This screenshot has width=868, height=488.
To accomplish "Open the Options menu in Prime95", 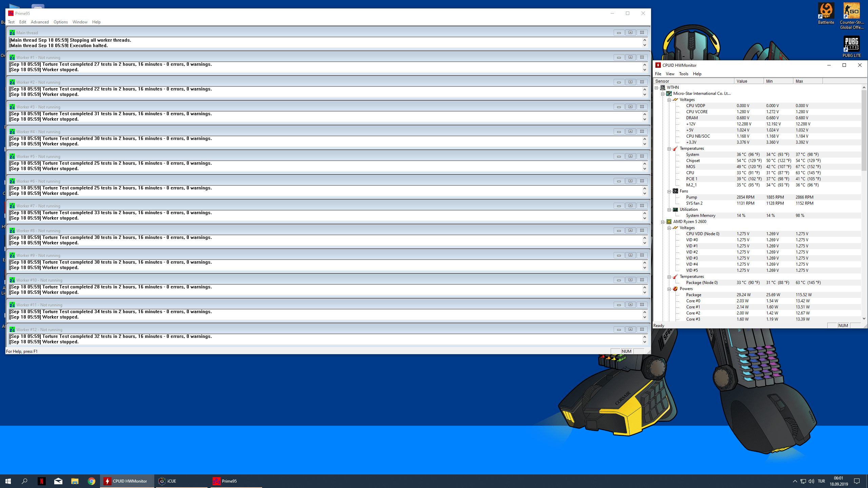I will pos(61,22).
